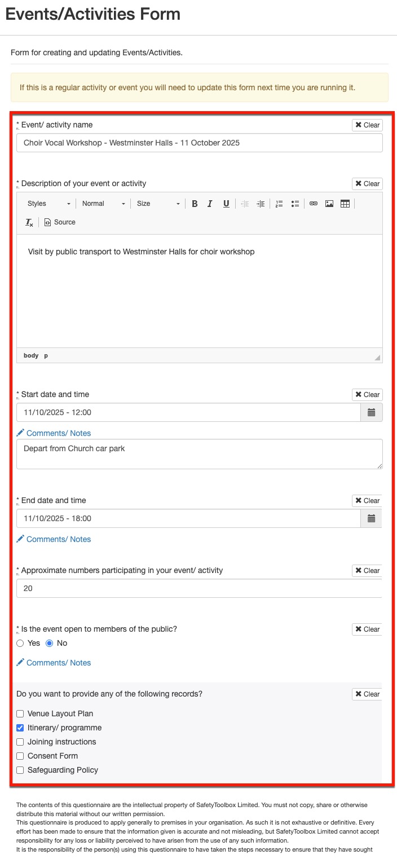Viewport: 397px width, 868px height.
Task: Insert a table into the description
Action: click(x=345, y=204)
